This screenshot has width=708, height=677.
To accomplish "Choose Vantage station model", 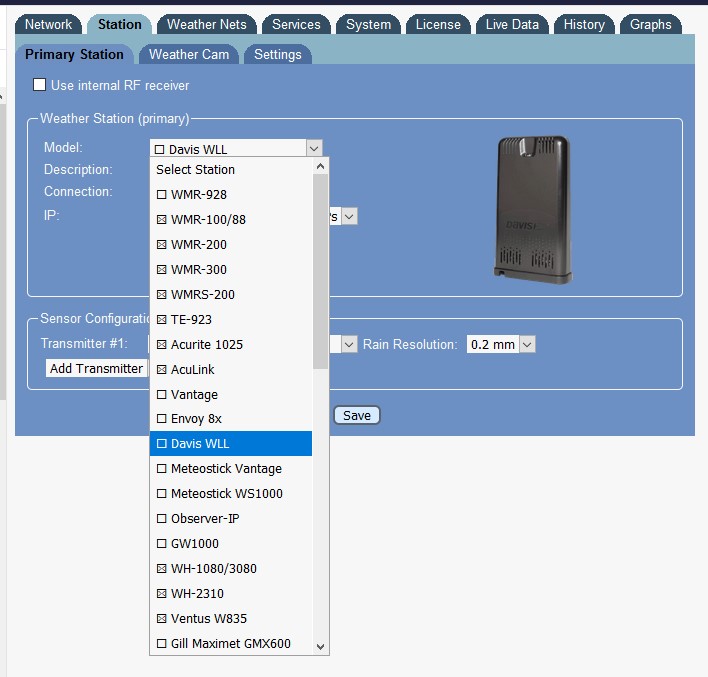I will pos(231,394).
